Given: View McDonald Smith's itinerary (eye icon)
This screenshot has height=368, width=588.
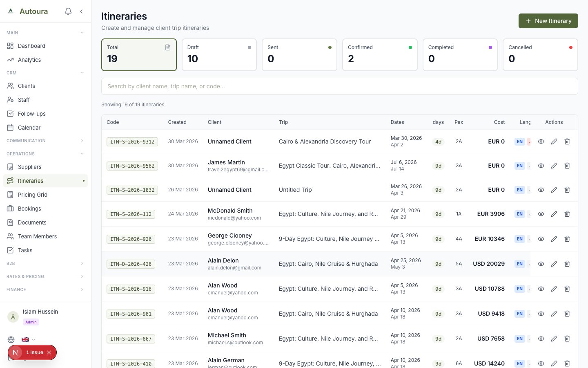Looking at the screenshot, I should pos(541,214).
